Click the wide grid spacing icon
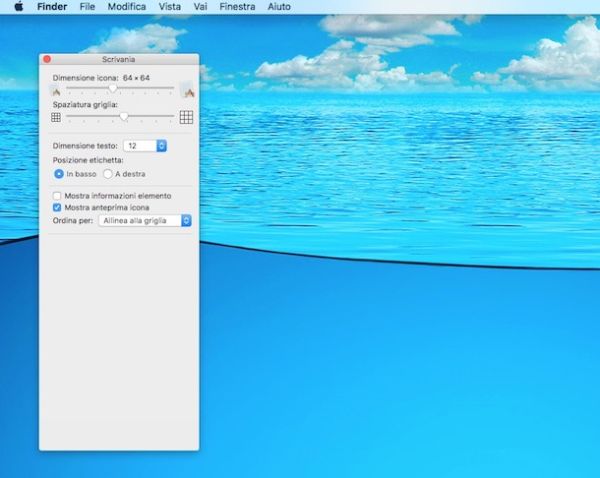 tap(186, 117)
